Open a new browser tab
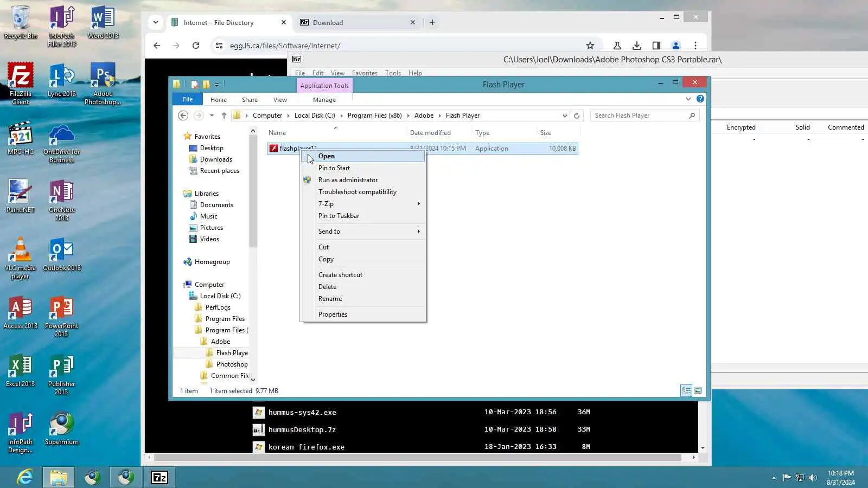The height and width of the screenshot is (488, 868). pos(432,22)
